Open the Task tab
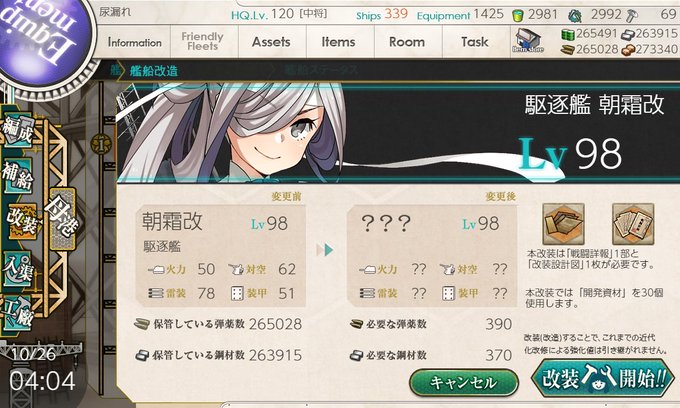Image resolution: width=680 pixels, height=408 pixels. pyautogui.click(x=475, y=42)
